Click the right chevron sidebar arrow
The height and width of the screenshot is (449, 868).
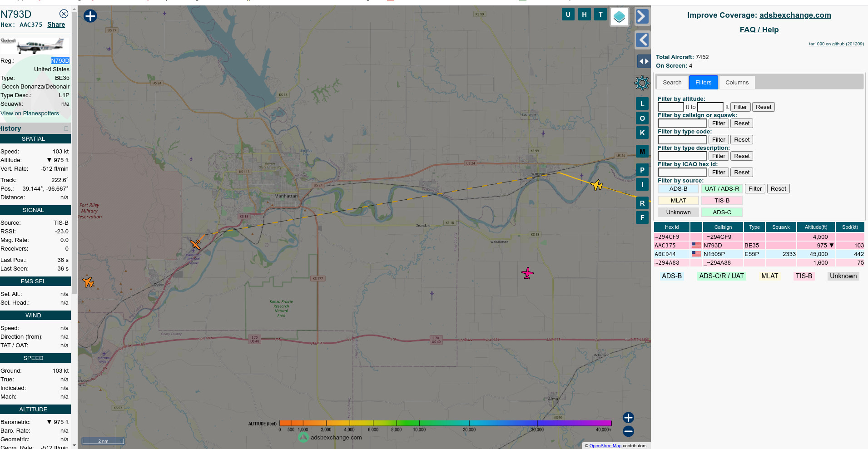point(642,16)
